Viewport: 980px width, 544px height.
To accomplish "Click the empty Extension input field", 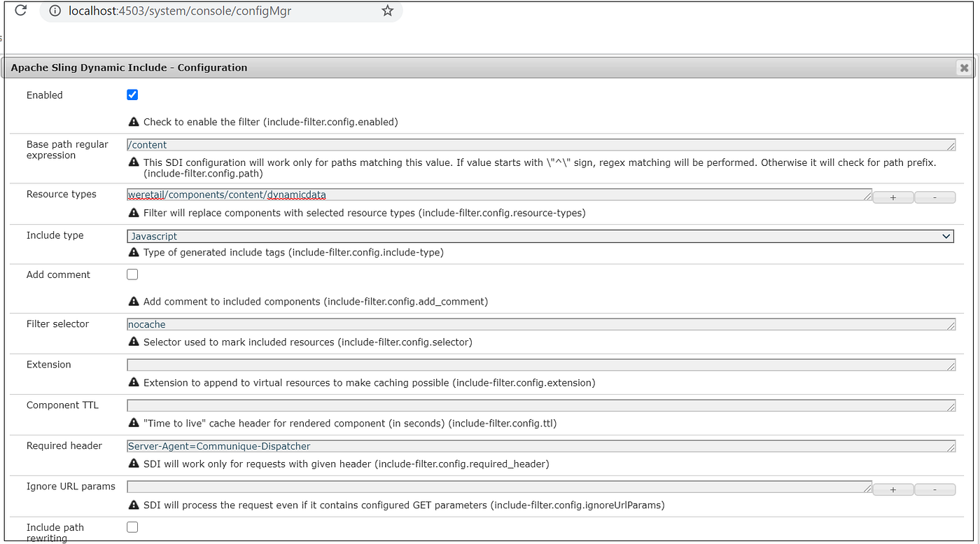I will [x=541, y=365].
